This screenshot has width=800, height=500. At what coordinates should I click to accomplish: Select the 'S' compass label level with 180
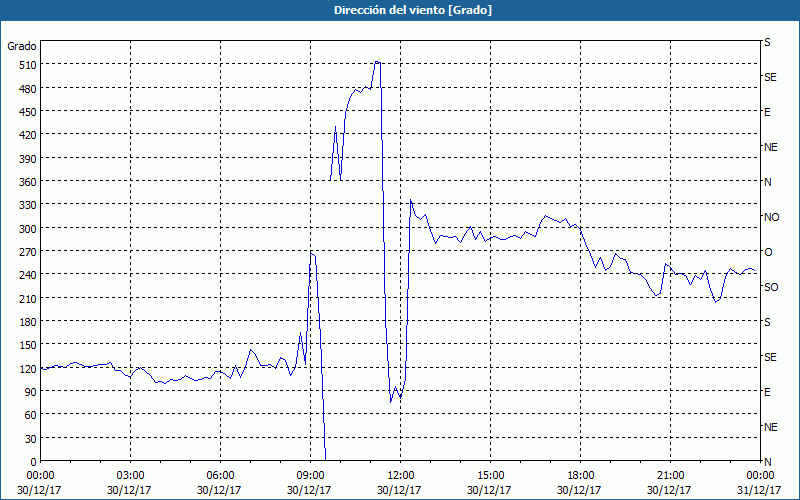767,322
